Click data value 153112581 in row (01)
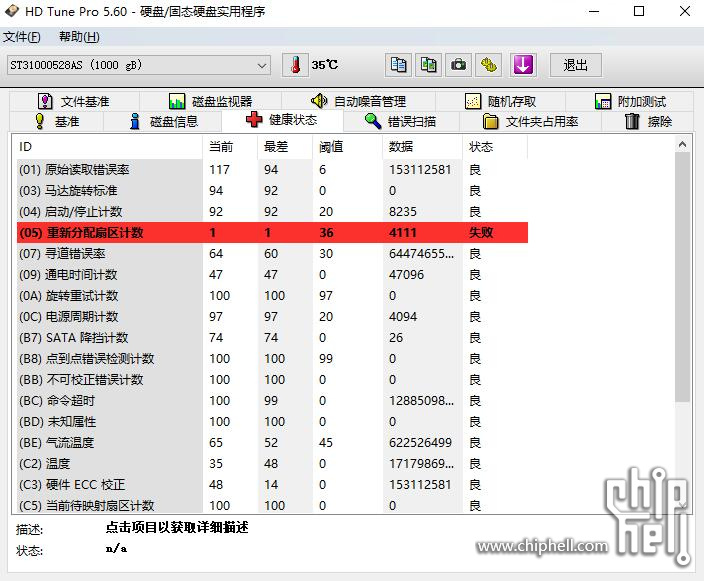The image size is (704, 581). (x=420, y=170)
